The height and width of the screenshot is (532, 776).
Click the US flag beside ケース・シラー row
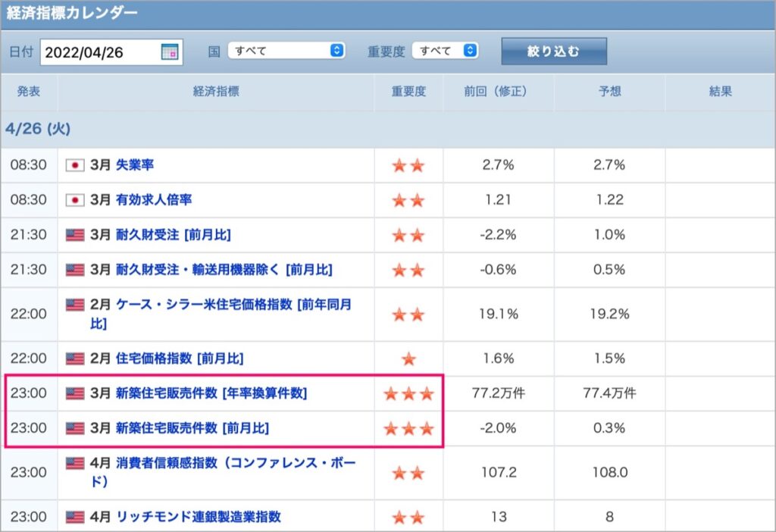click(75, 305)
